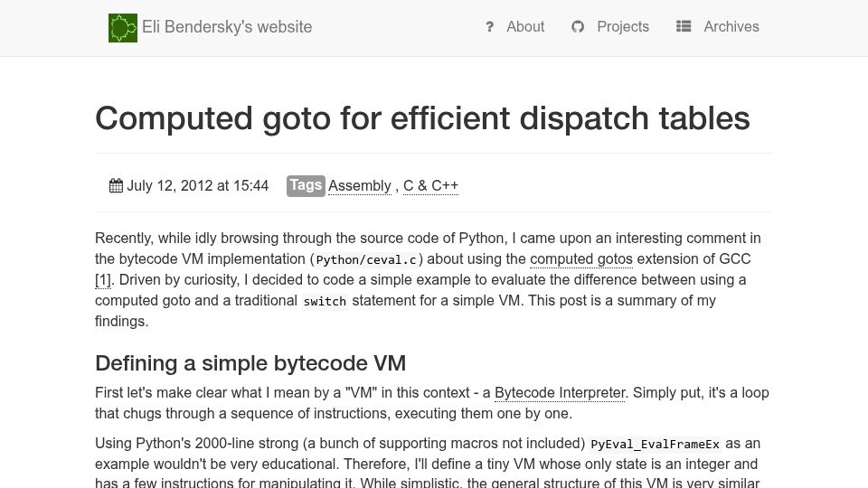Click the question mark About icon
Screen dimensions: 868x488
coord(489,26)
